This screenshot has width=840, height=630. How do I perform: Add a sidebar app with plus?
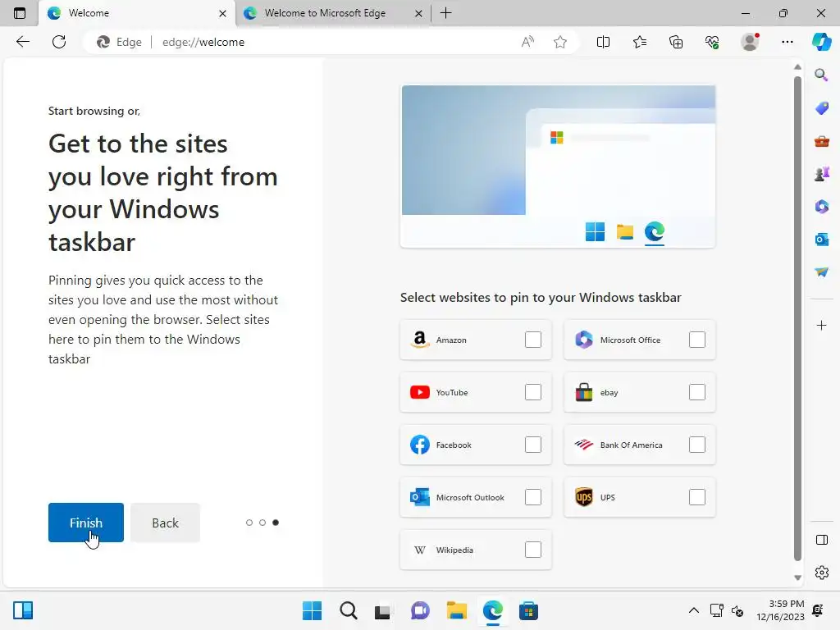821,325
